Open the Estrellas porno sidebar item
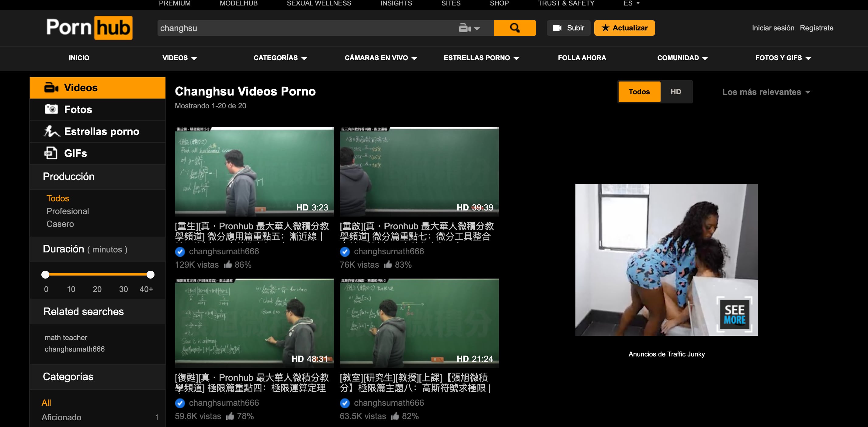 coord(101,131)
